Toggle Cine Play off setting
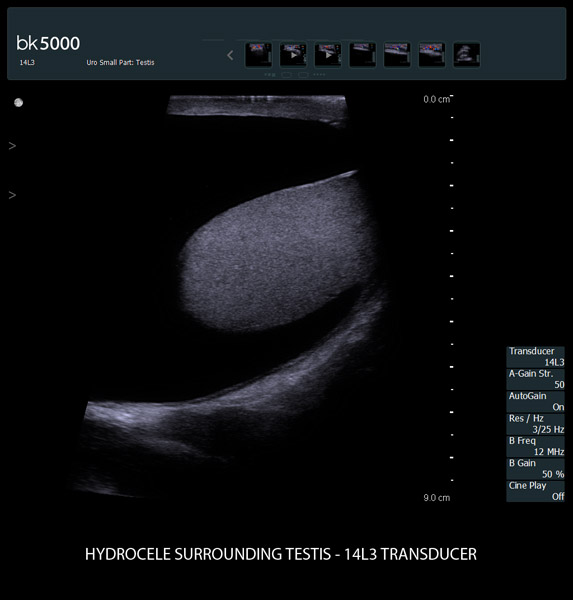Viewport: 573px width, 600px height. tap(535, 491)
